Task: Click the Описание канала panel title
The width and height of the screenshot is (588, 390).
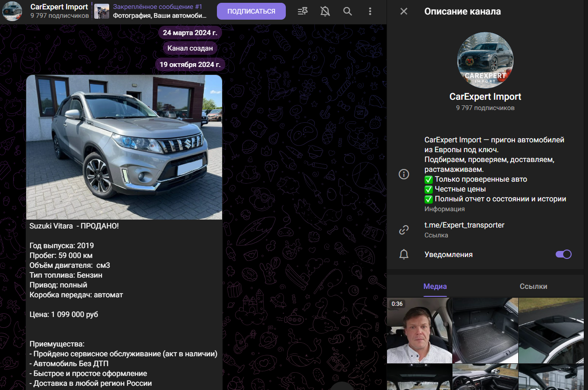Action: tap(462, 11)
